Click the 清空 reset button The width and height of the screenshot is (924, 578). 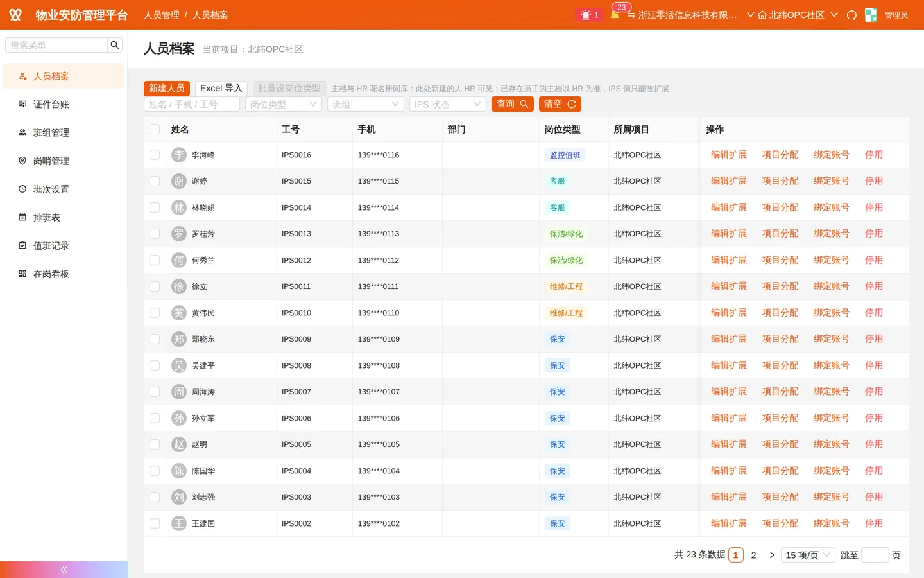click(560, 103)
